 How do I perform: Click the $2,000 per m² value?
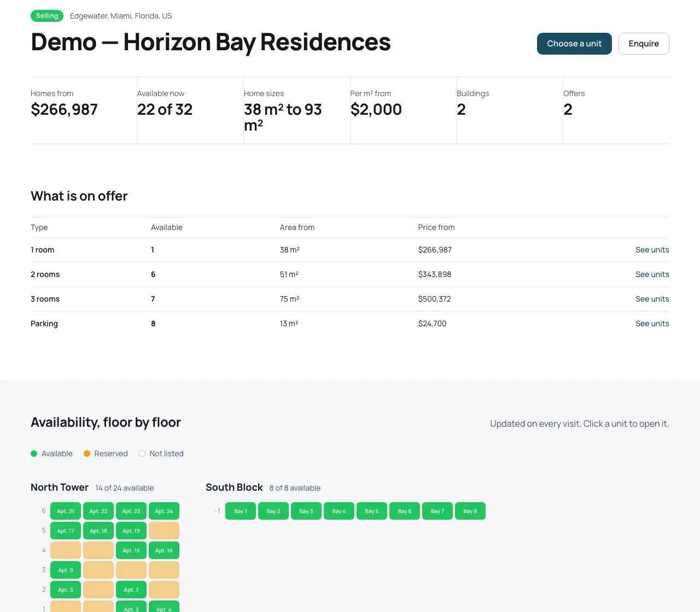click(376, 110)
